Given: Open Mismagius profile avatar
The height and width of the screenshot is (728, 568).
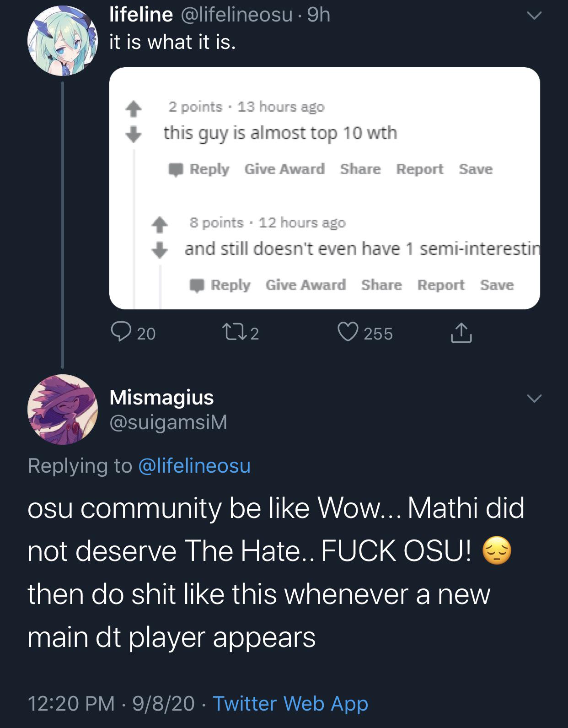Looking at the screenshot, I should pyautogui.click(x=63, y=410).
